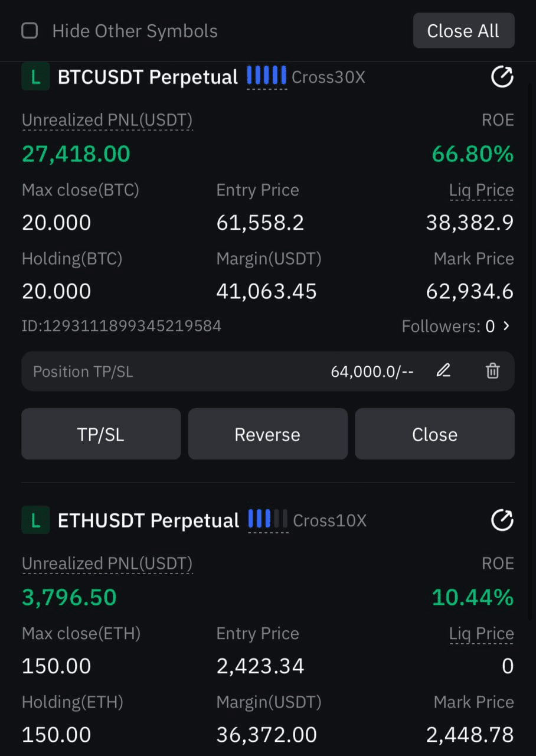
Task: Open ETHUSDT ADL risk indicator bars
Action: 268,520
